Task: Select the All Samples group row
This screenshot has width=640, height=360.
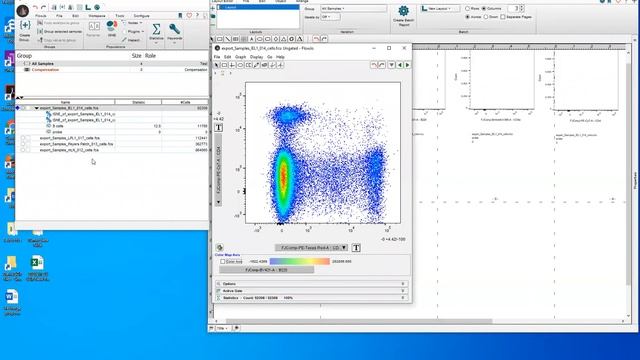Action: coord(112,64)
